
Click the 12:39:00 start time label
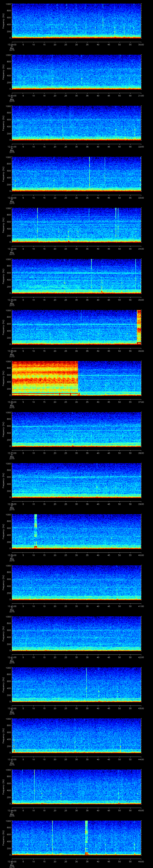pos(12,555)
